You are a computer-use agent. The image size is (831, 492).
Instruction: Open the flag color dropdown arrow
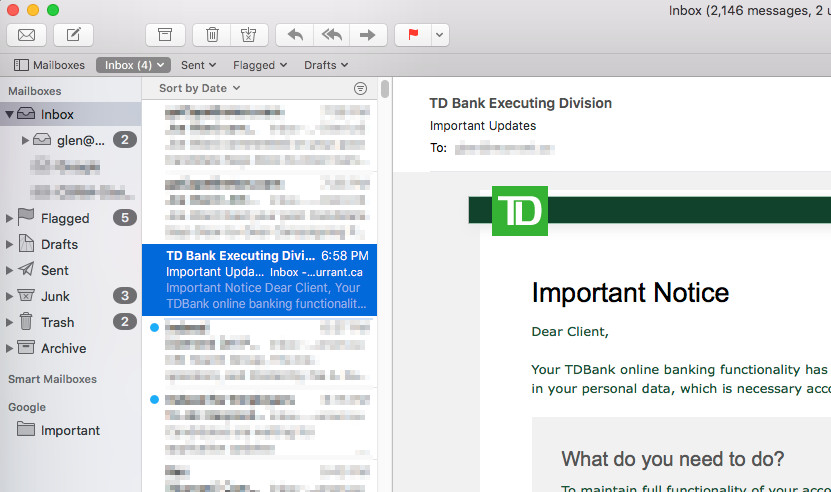(440, 35)
